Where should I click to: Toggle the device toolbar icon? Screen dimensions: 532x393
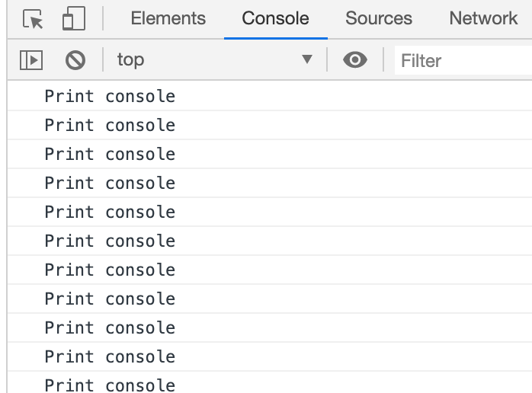[x=74, y=18]
